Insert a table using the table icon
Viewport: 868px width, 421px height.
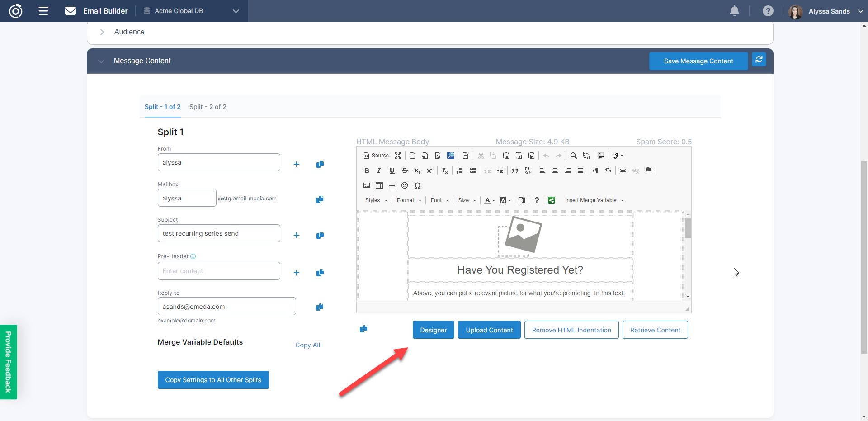pyautogui.click(x=379, y=185)
